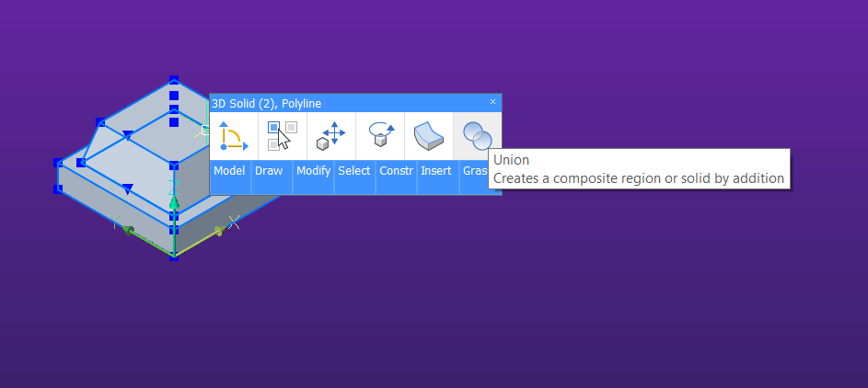Click the curved blue surface solid icon
Screen dimensions: 868x388
(x=428, y=136)
